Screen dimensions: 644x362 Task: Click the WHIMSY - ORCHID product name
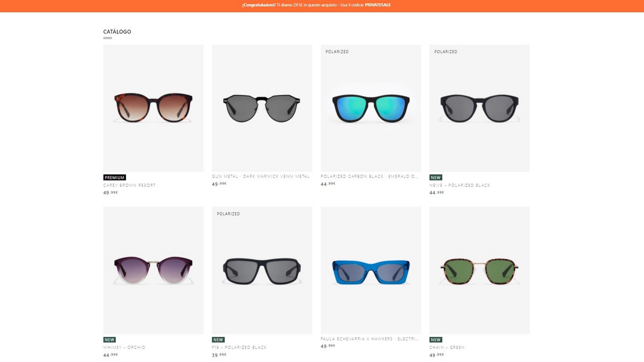pos(124,347)
